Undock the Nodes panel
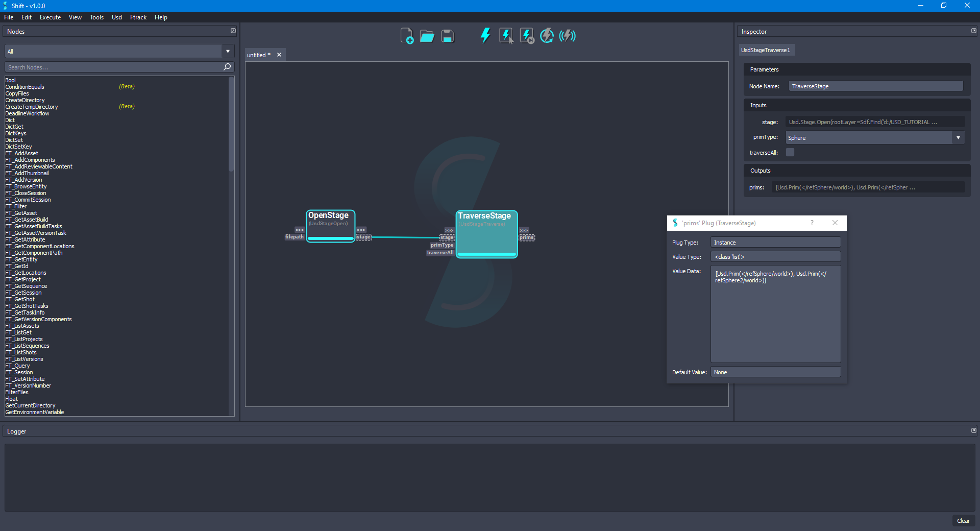The image size is (980, 531). tap(233, 31)
